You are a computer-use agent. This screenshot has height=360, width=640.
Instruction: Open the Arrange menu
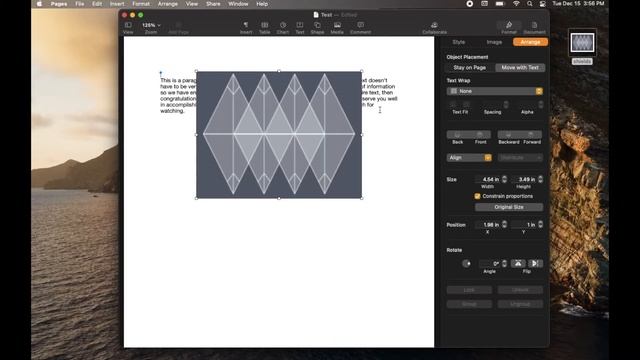pyautogui.click(x=167, y=4)
